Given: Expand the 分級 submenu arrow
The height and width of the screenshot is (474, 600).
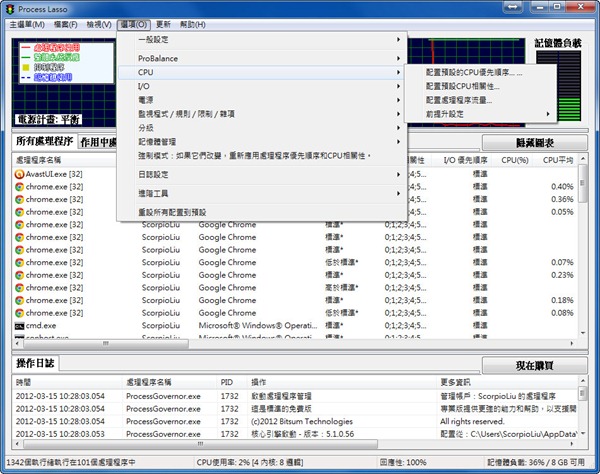Looking at the screenshot, I should (398, 128).
